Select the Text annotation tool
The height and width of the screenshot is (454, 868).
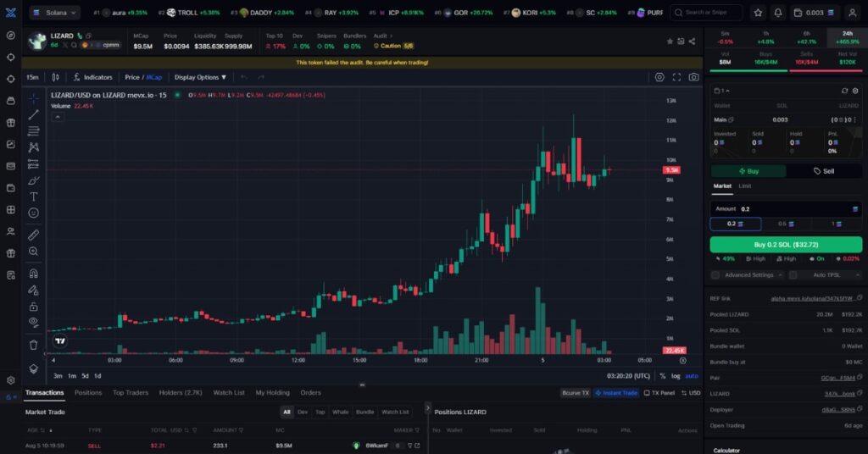point(34,197)
